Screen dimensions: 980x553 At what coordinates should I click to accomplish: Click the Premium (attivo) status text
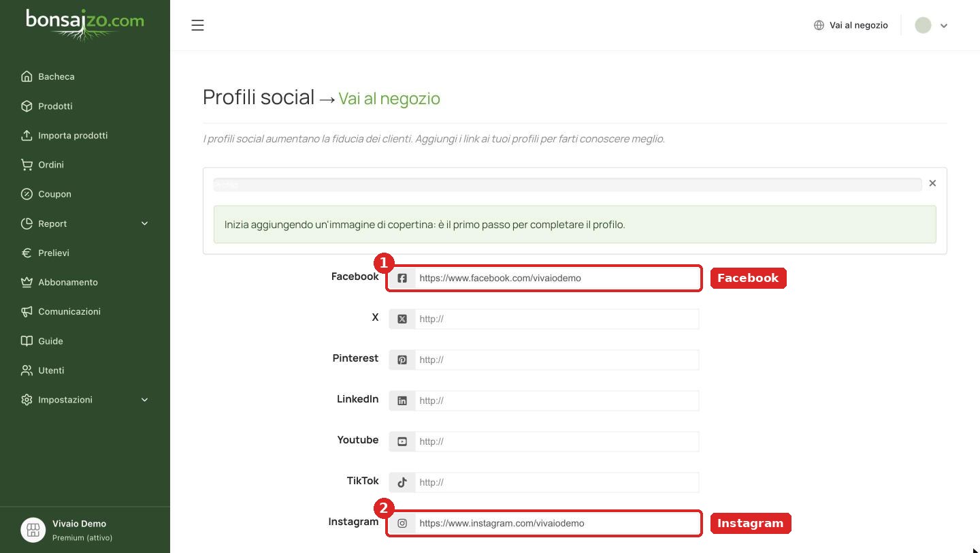tap(82, 537)
